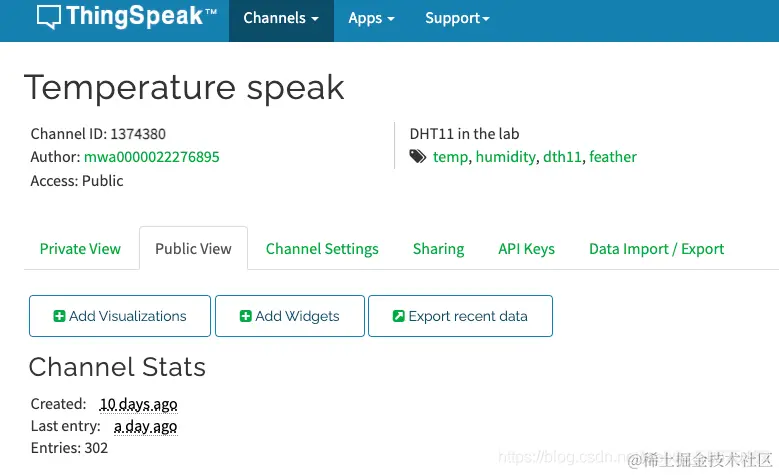The height and width of the screenshot is (475, 779).
Task: Open the Channel Settings tab
Action: tap(322, 248)
